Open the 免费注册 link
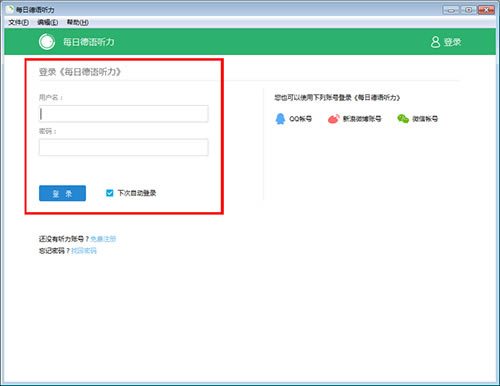The height and width of the screenshot is (386, 500). (103, 239)
